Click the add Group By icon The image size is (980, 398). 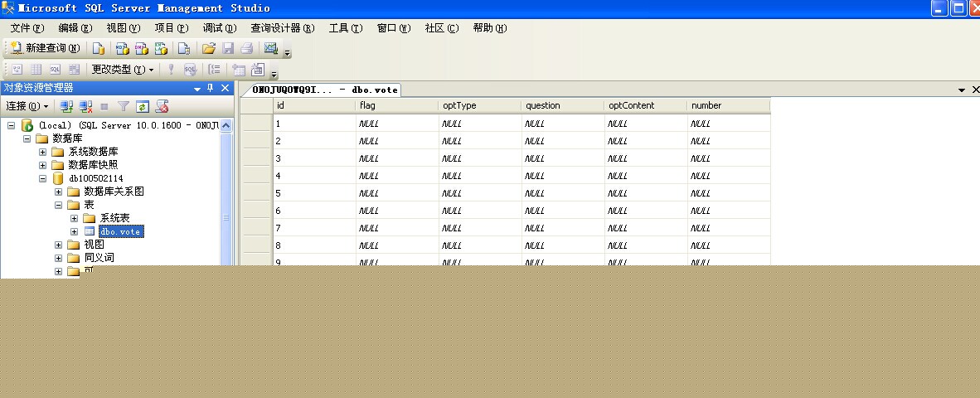(x=215, y=70)
